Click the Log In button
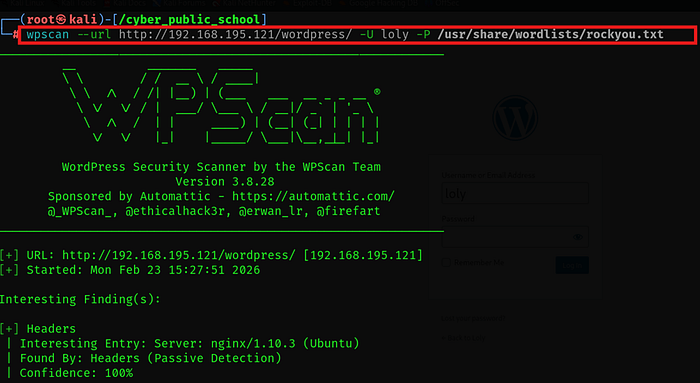 pos(572,265)
